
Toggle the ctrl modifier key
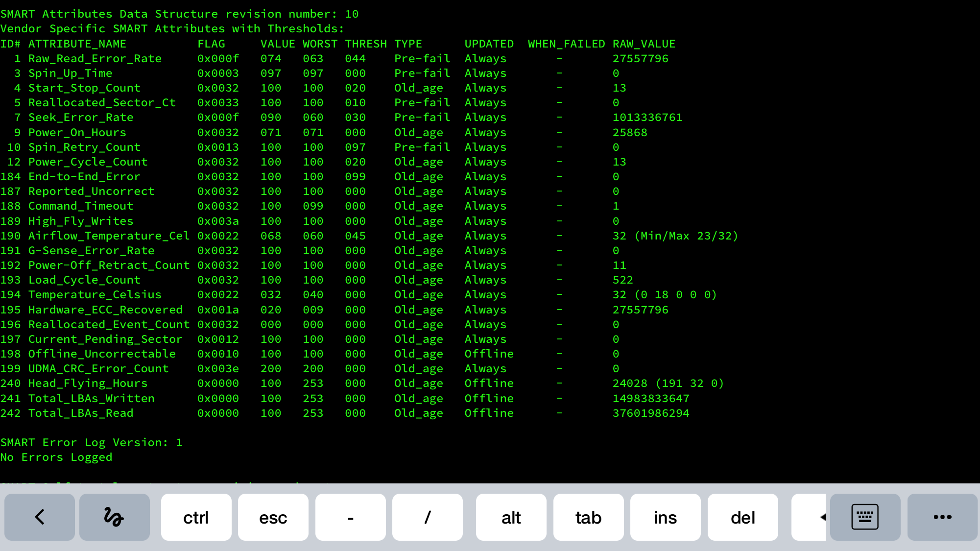click(196, 517)
